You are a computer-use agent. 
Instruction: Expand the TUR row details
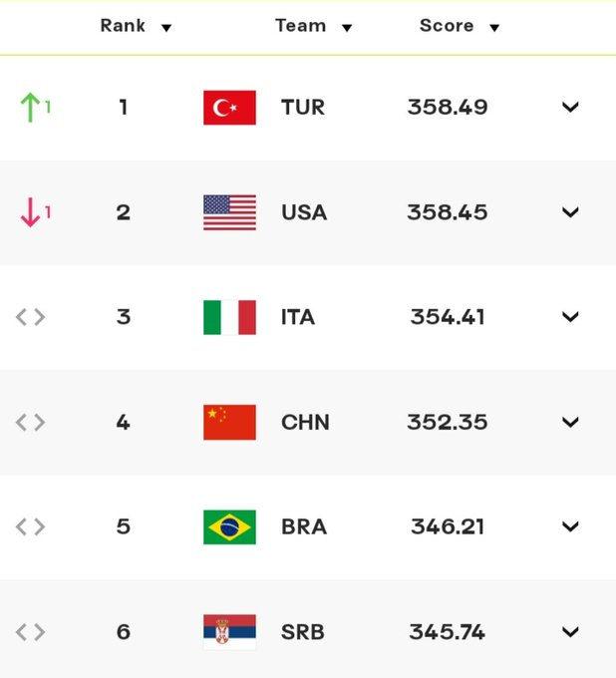tap(570, 108)
